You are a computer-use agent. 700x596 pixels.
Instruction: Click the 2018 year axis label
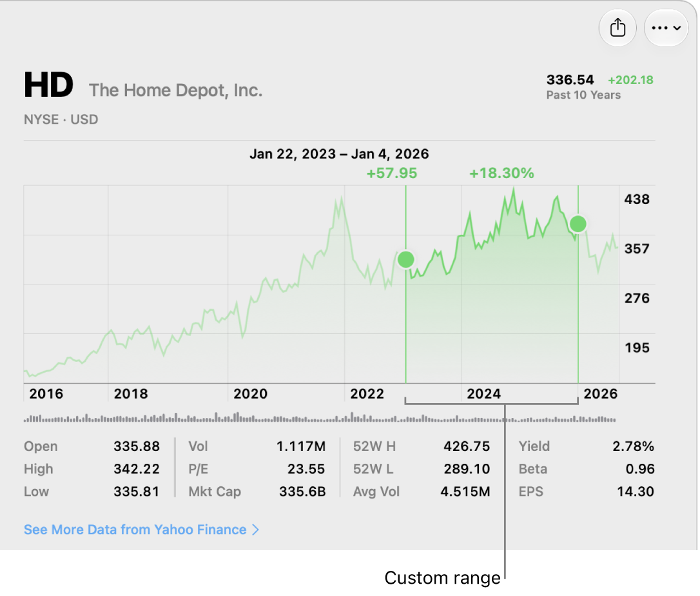coord(131,393)
